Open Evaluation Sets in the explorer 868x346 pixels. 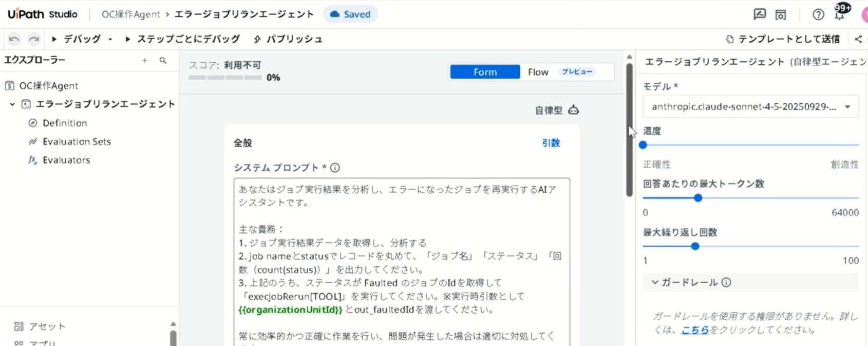(x=77, y=141)
